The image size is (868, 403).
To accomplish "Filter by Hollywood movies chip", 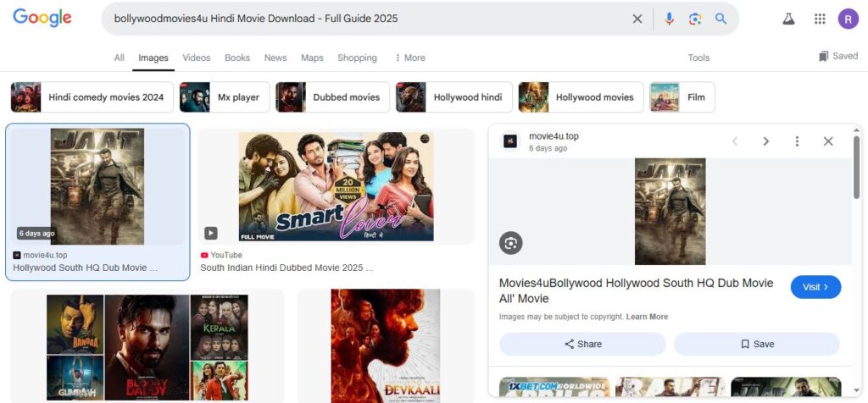I will 581,97.
